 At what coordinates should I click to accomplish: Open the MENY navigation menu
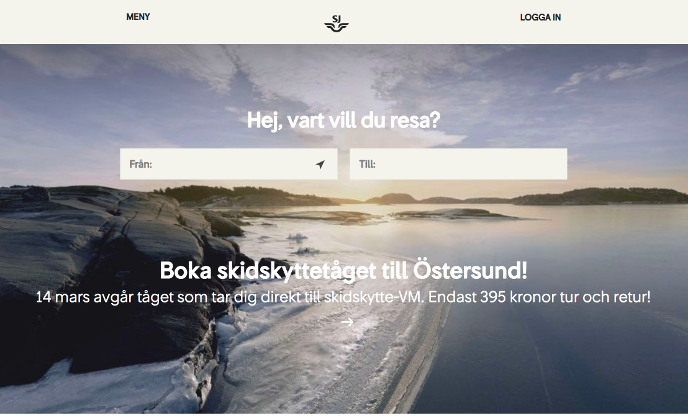click(138, 17)
